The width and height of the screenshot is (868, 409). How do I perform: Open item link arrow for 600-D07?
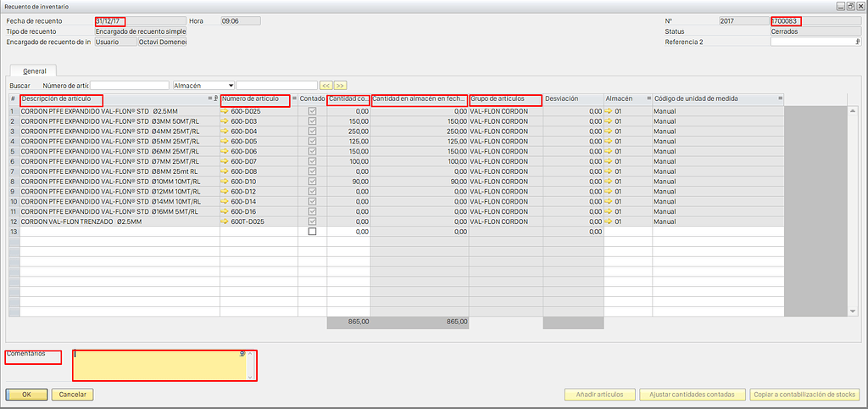tap(224, 161)
